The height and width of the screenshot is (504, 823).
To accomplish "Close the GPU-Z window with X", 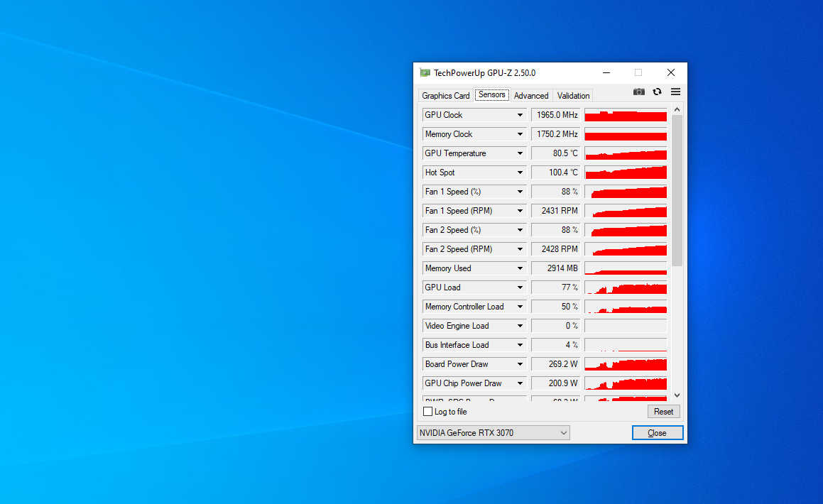I will pyautogui.click(x=671, y=73).
